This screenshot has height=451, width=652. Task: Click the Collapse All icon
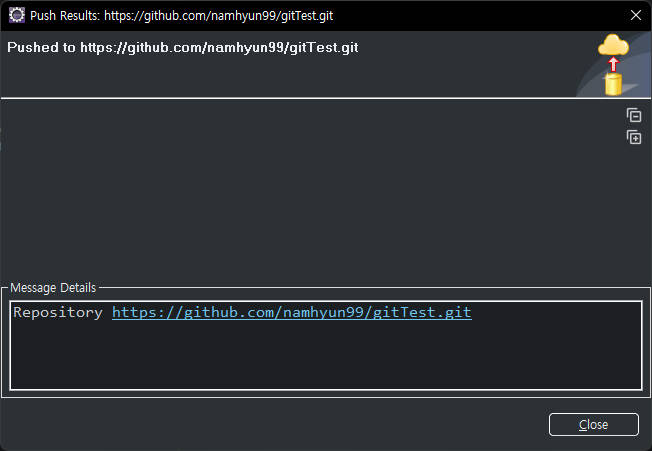[x=634, y=115]
